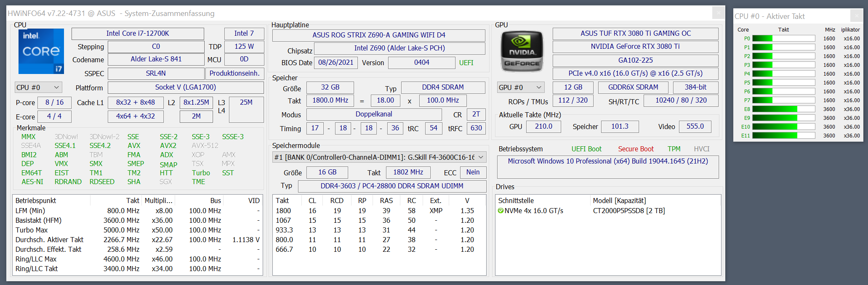Expand the Speichermodule DIMM selection dropdown
This screenshot has height=285, width=868.
tap(481, 157)
